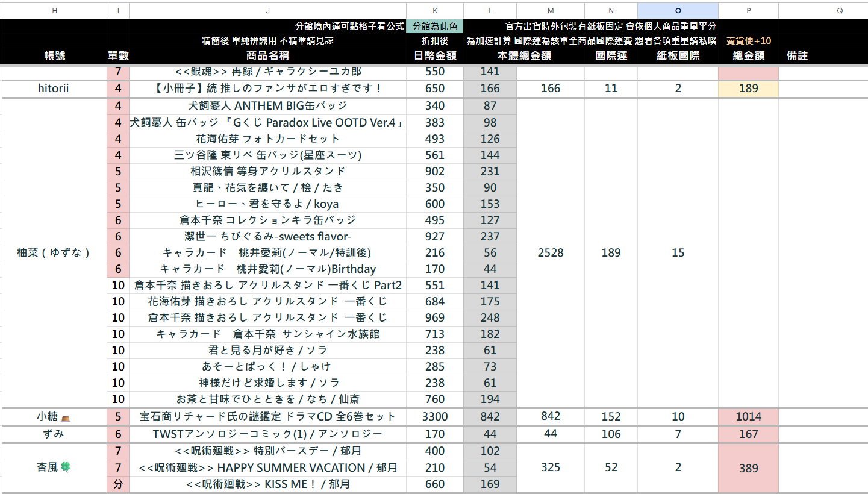Select product 【小冊子】続 推しのファンサがエロすぎです！
The width and height of the screenshot is (868, 494).
click(x=267, y=89)
